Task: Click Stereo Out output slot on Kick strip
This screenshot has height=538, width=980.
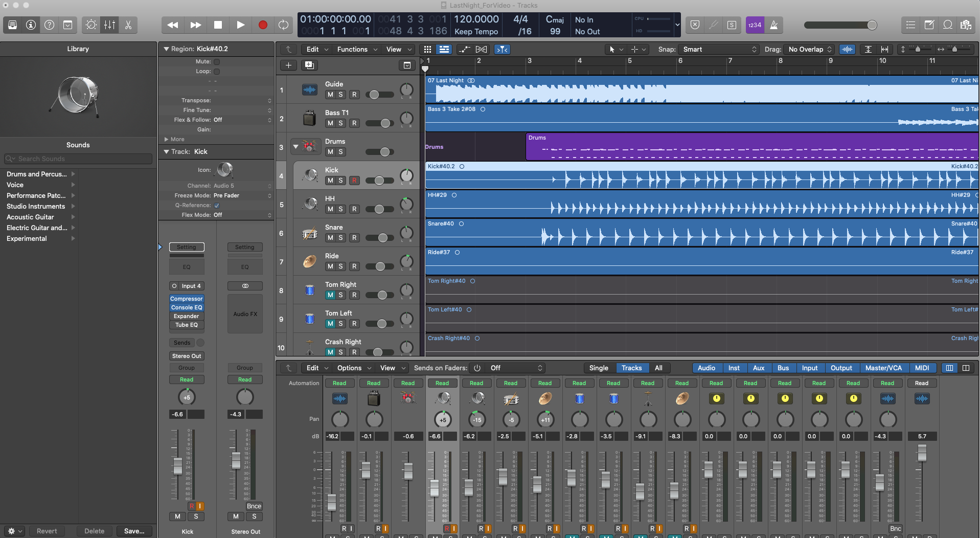Action: coord(187,356)
